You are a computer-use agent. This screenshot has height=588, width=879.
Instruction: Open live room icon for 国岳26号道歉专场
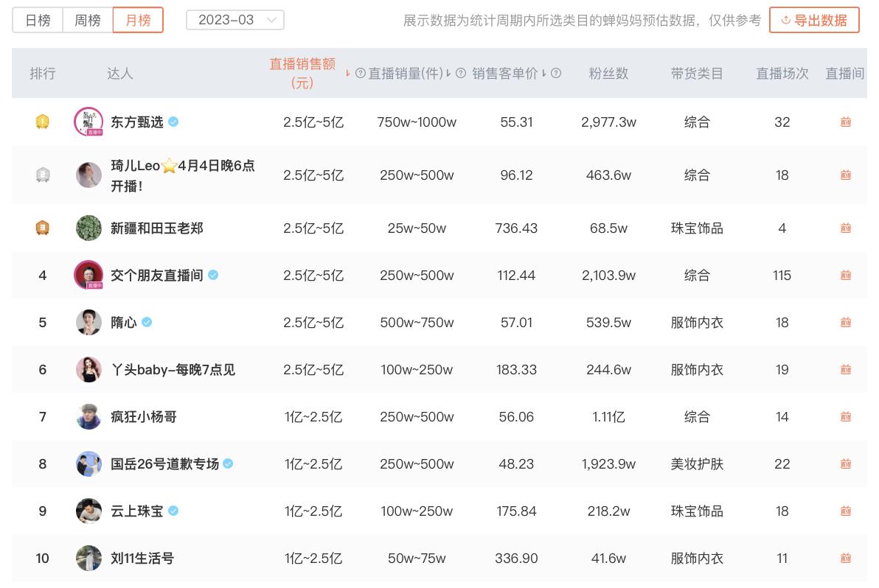(846, 463)
